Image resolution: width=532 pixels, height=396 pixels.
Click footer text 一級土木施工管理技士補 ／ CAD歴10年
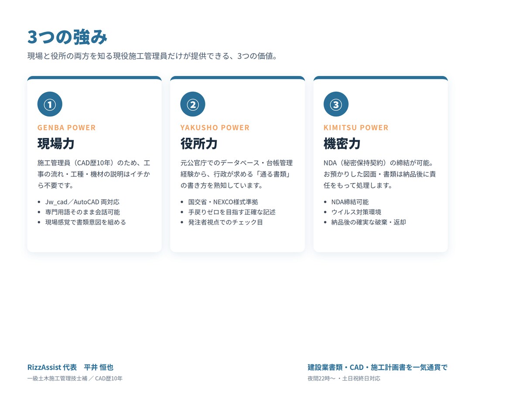pyautogui.click(x=75, y=378)
